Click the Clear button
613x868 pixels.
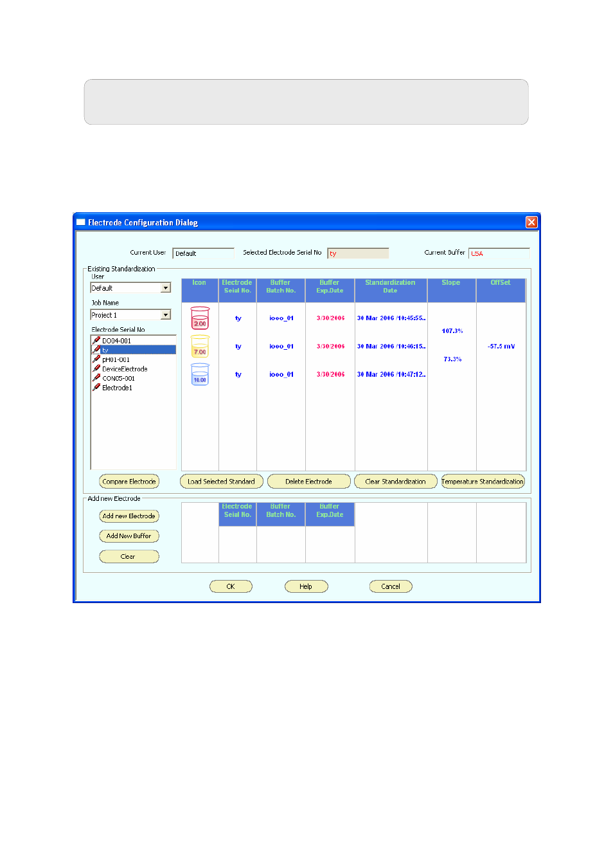129,557
